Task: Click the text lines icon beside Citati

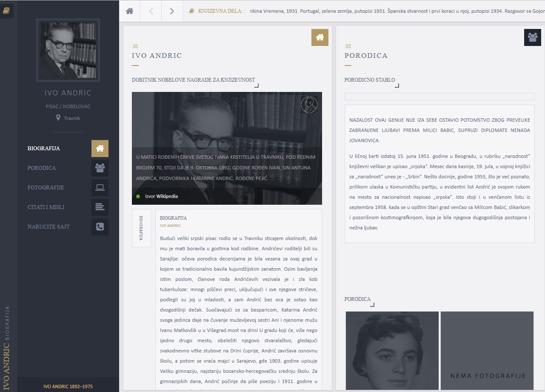Action: [x=100, y=207]
